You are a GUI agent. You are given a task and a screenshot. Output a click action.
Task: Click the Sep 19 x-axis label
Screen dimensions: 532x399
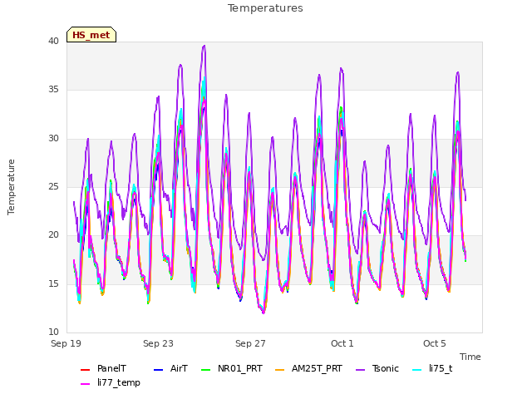(66, 343)
